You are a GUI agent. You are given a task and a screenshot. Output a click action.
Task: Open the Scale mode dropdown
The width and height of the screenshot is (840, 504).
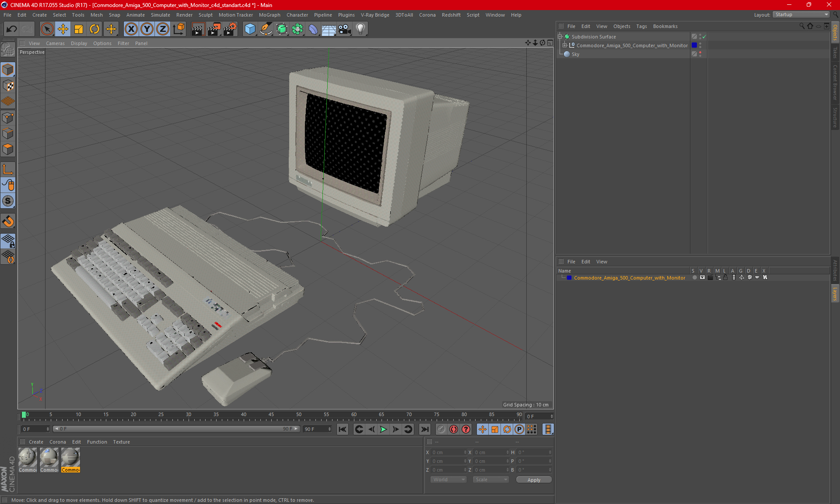(x=491, y=479)
